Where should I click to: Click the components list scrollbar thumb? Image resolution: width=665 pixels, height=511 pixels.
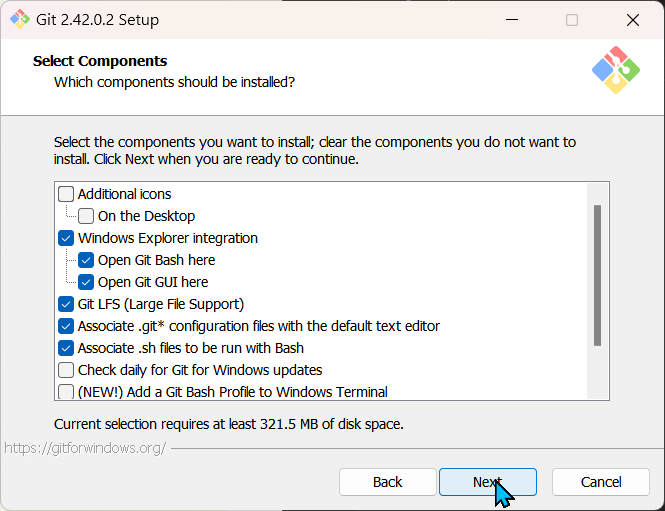point(597,276)
